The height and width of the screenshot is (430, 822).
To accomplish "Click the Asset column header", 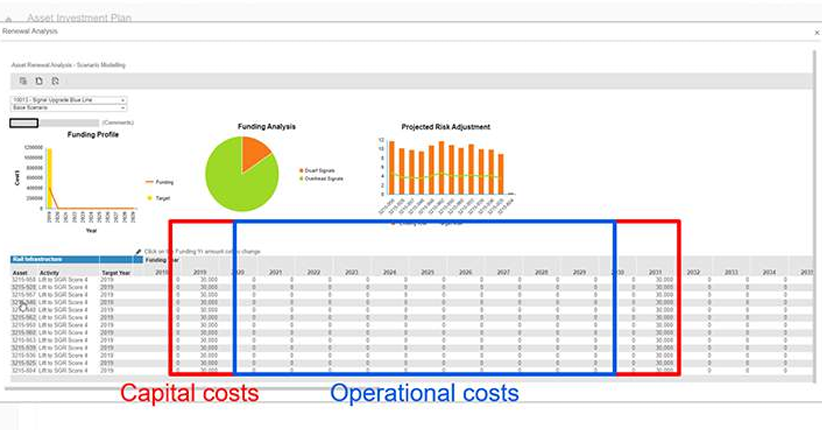I will point(19,272).
